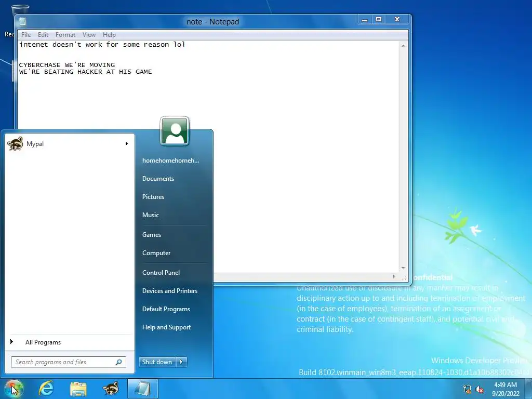
Task: Launch Internet Explorer from taskbar
Action: pos(46,389)
